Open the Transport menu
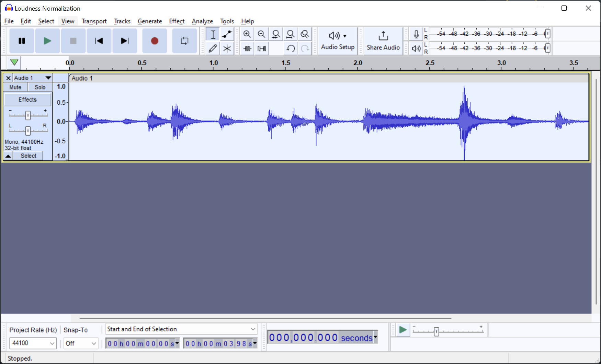 tap(94, 21)
